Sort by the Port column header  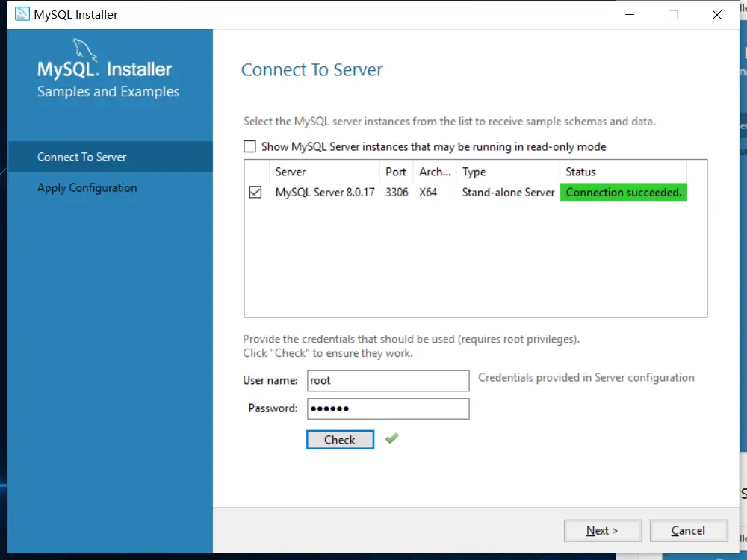(x=396, y=172)
